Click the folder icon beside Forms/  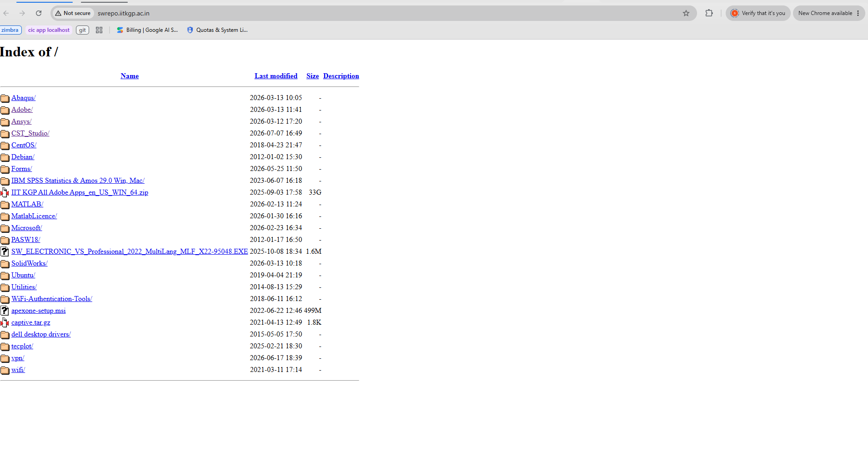tap(5, 169)
